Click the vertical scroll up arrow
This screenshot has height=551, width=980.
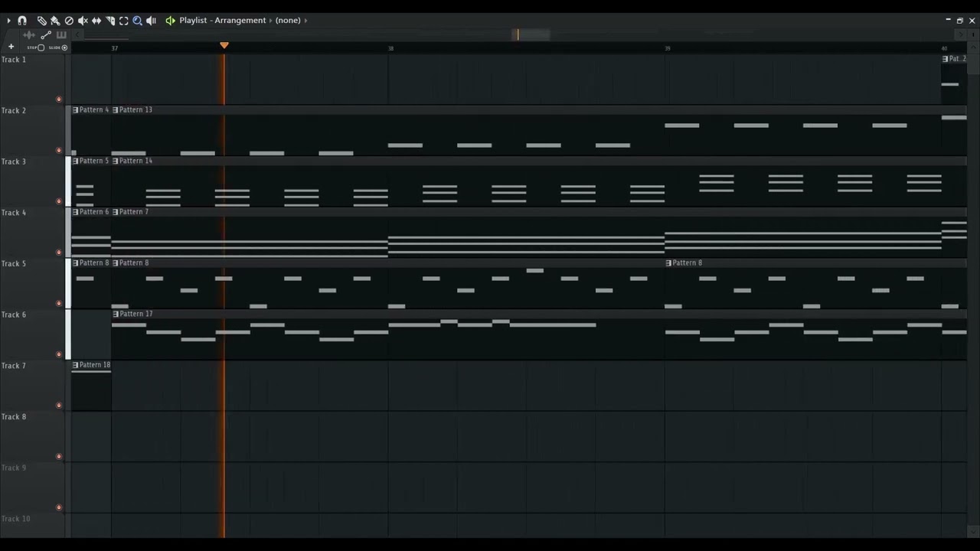coord(973,47)
